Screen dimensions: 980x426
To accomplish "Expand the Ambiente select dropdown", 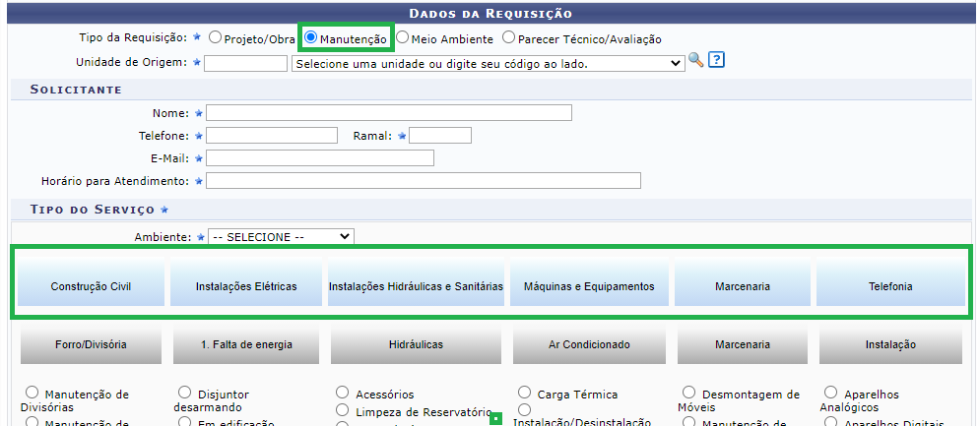I will 280,237.
